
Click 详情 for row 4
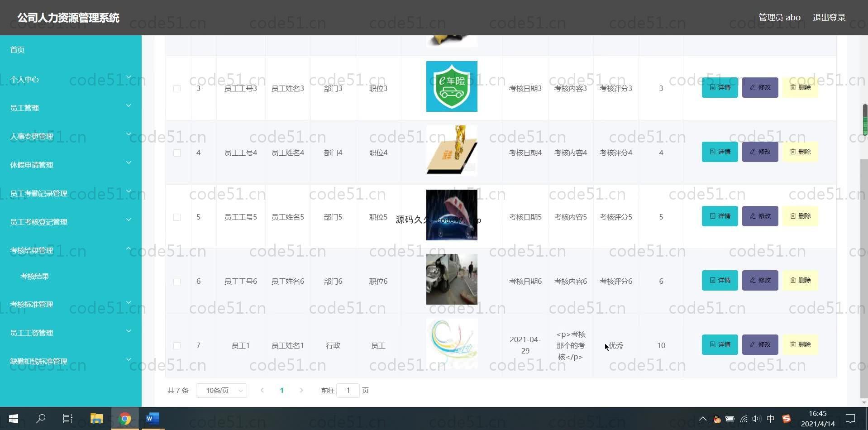[720, 152]
